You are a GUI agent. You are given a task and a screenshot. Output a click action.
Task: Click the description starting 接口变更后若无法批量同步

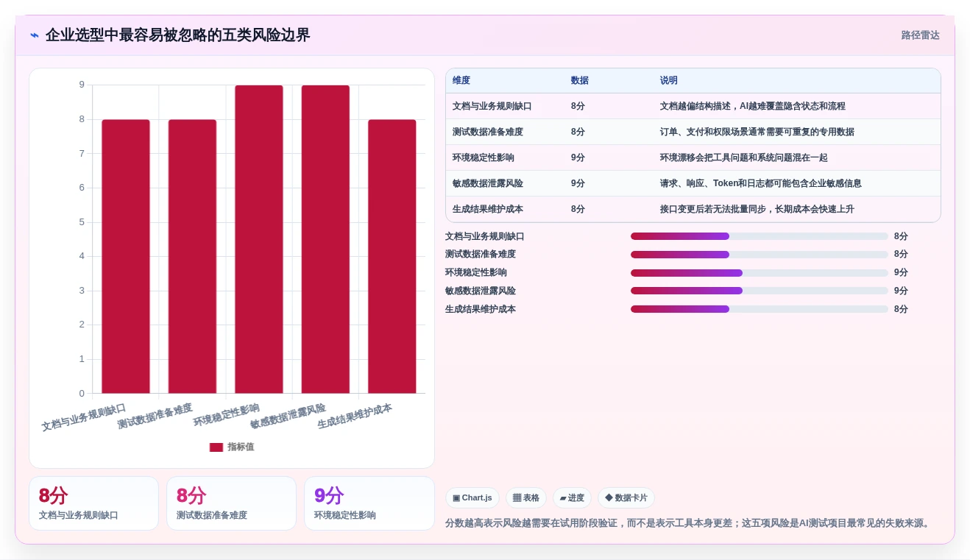click(x=757, y=210)
